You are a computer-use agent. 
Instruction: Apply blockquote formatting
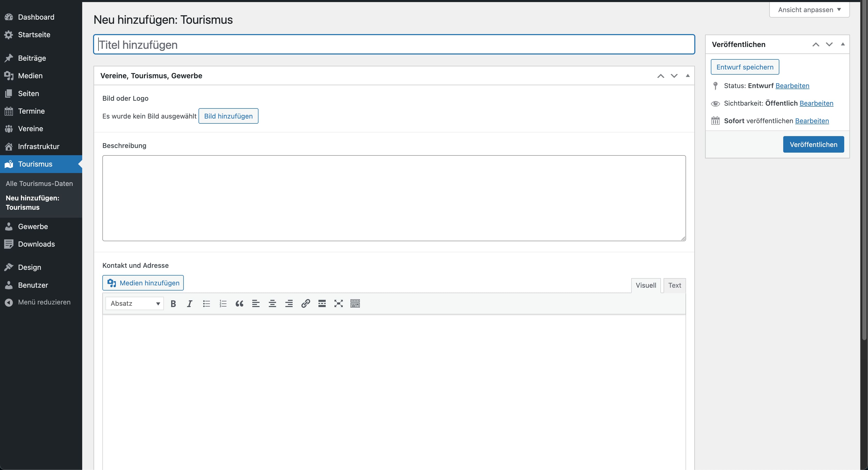[x=239, y=303]
